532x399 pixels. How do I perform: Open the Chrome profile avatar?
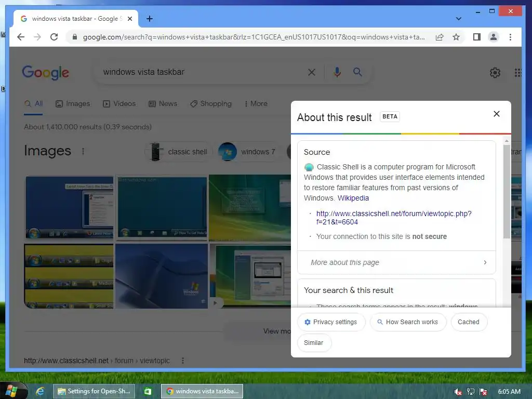(494, 37)
